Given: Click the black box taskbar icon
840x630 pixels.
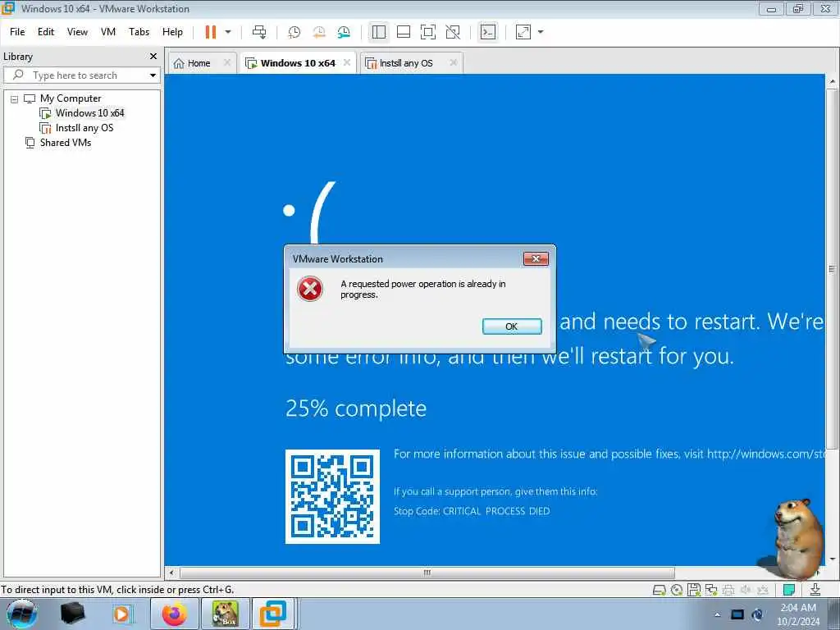Looking at the screenshot, I should pyautogui.click(x=73, y=614).
